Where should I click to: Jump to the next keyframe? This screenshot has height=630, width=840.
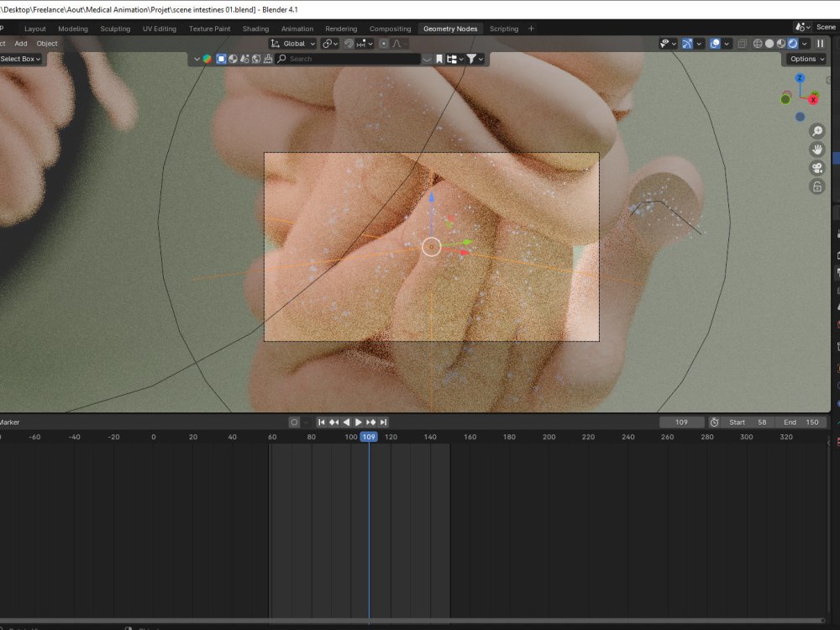coord(370,423)
